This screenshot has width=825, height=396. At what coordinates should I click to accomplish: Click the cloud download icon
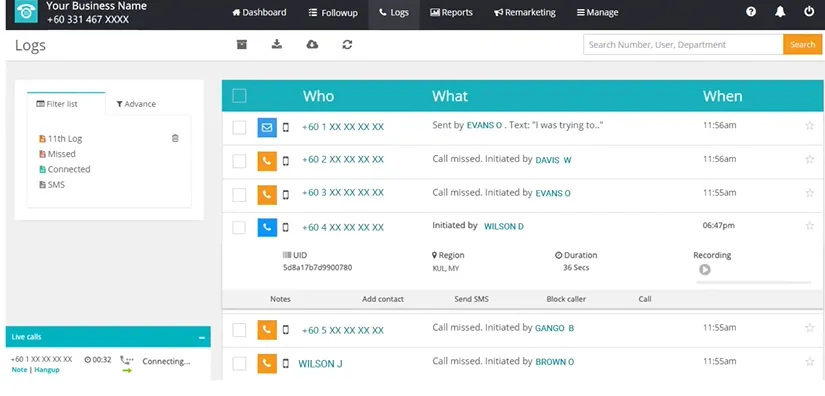click(312, 45)
